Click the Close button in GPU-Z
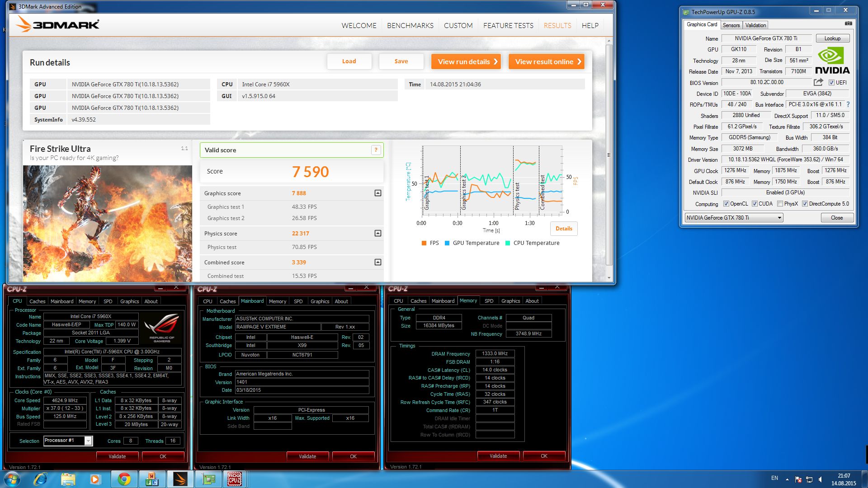 pyautogui.click(x=837, y=218)
